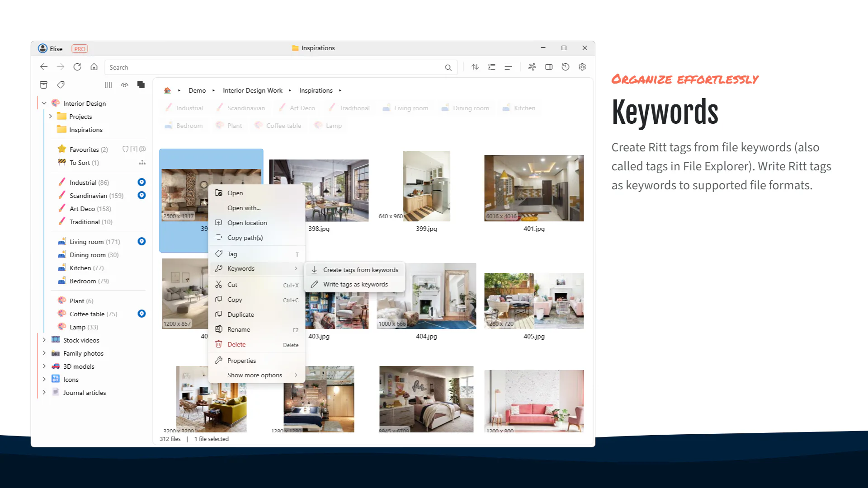The image size is (868, 488).
Task: Toggle the eye visibility icon in sidebar
Action: coord(125,84)
